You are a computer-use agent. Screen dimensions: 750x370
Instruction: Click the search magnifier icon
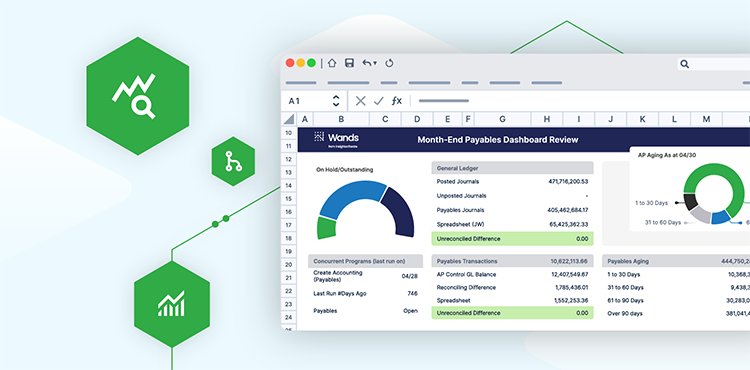point(684,64)
